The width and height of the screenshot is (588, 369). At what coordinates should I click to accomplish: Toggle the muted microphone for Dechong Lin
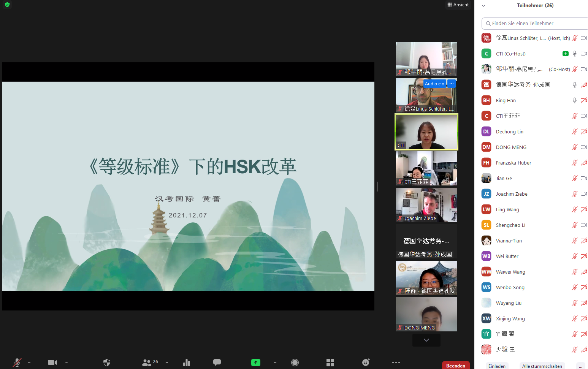tap(575, 131)
